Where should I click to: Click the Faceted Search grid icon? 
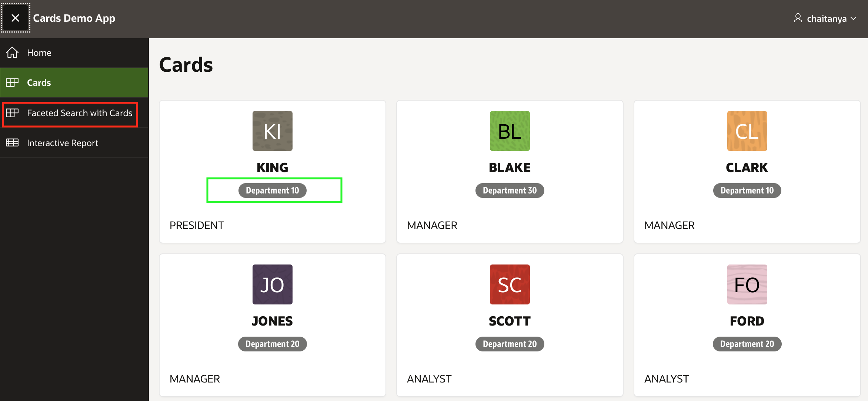[12, 113]
